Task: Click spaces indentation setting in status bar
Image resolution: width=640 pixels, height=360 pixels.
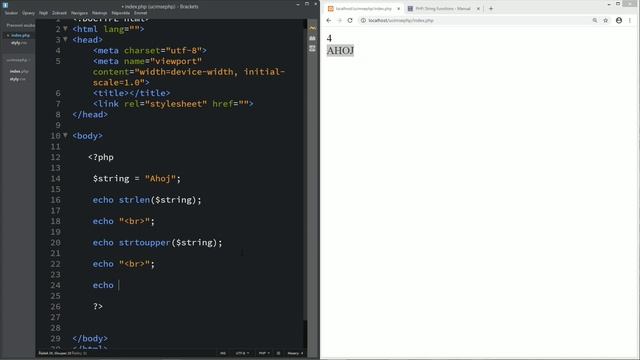Action: [x=295, y=353]
